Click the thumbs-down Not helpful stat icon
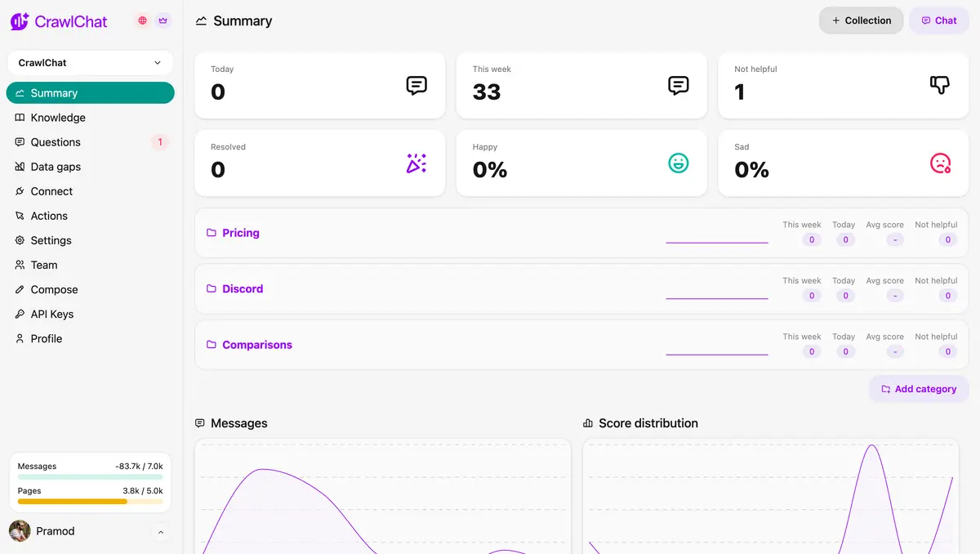 pyautogui.click(x=939, y=84)
